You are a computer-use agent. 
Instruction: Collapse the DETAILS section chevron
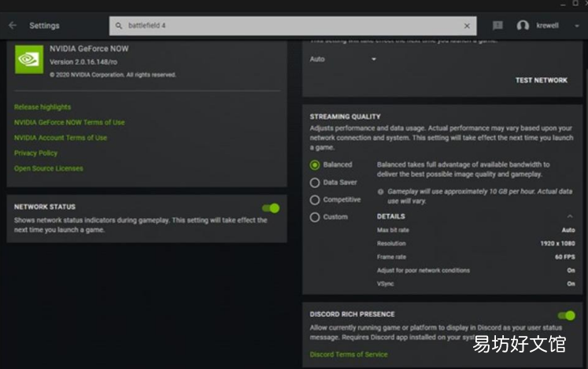click(x=570, y=216)
